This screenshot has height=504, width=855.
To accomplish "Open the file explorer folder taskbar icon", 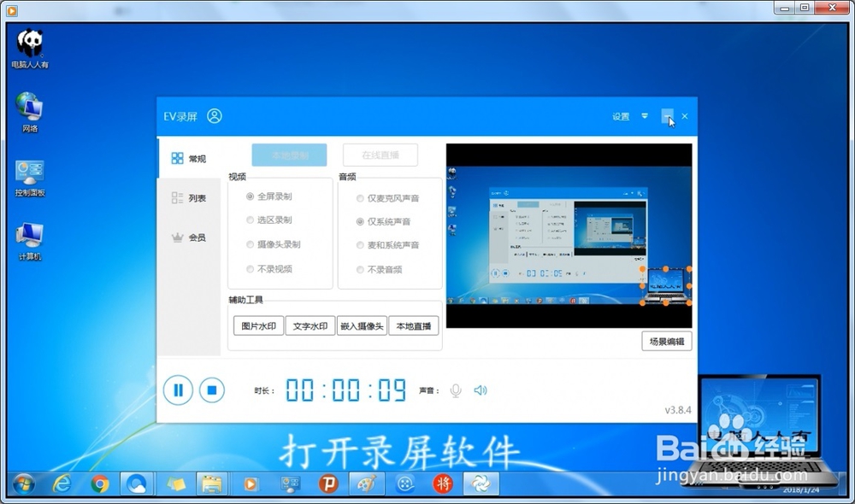I will point(211,483).
